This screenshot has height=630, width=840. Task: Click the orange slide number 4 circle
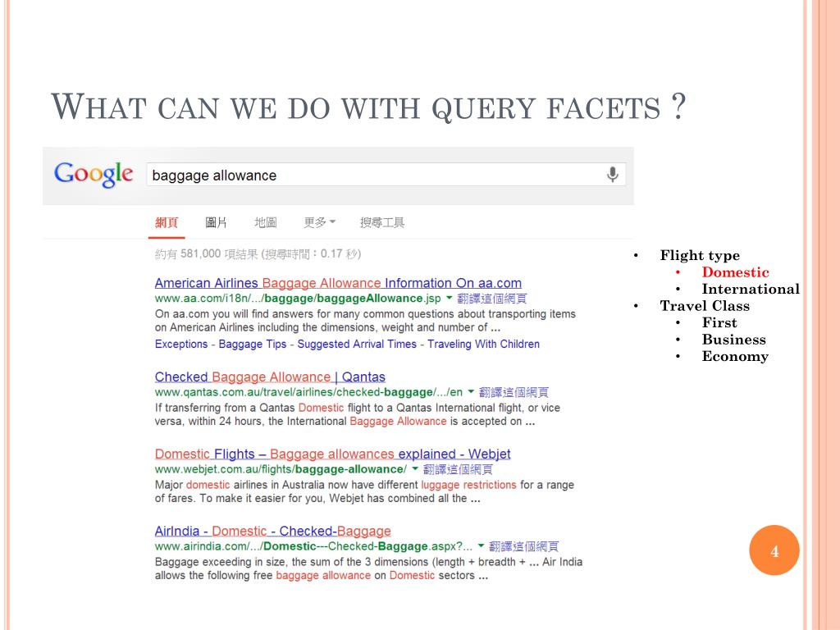pos(774,550)
